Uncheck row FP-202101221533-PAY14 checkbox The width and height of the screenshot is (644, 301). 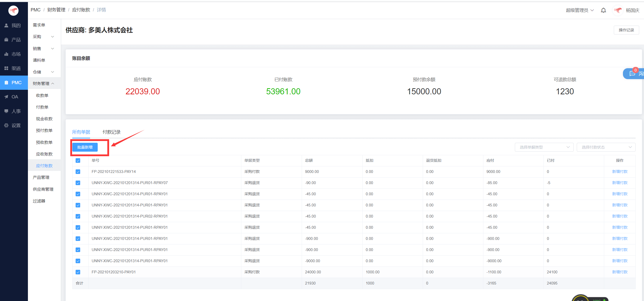tap(78, 172)
